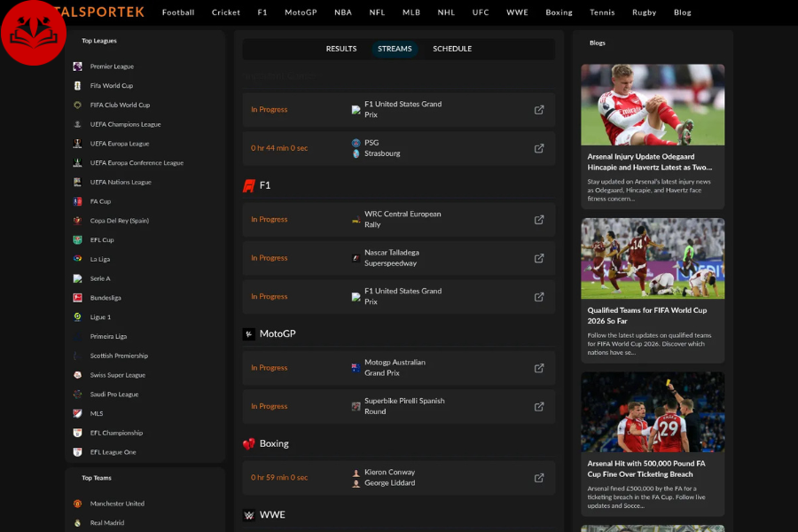Click the Boxing gloves section icon
This screenshot has width=798, height=532.
click(x=249, y=444)
